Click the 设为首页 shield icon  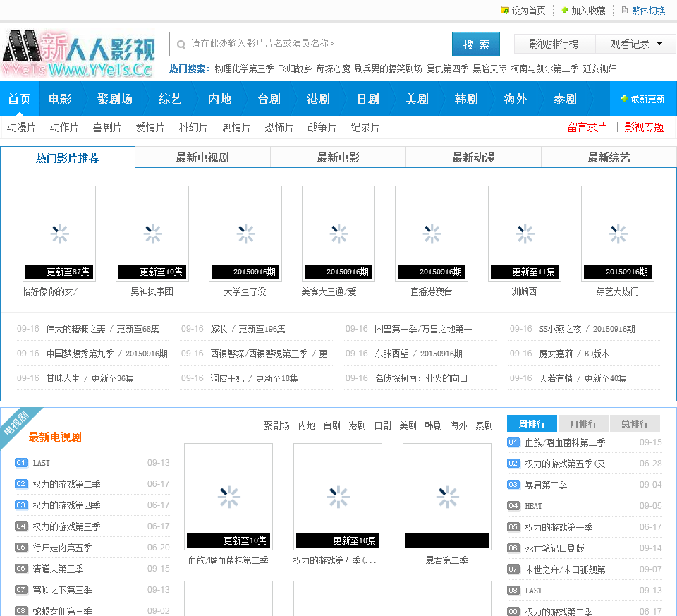tap(505, 11)
